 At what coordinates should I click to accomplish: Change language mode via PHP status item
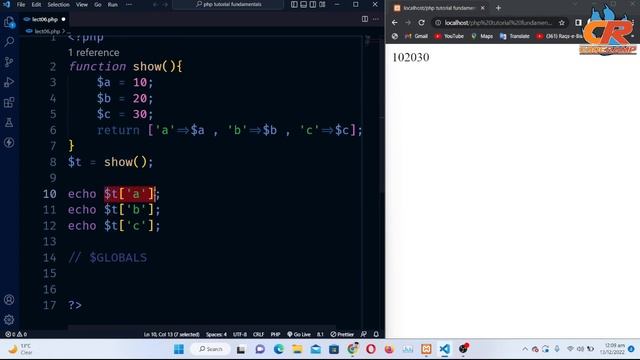pyautogui.click(x=276, y=334)
